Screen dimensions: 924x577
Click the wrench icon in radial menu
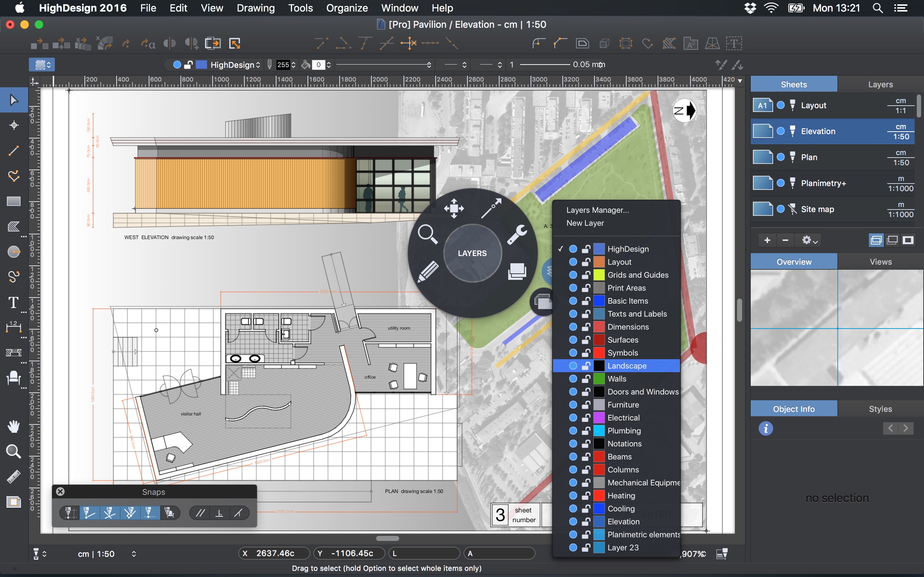click(517, 234)
